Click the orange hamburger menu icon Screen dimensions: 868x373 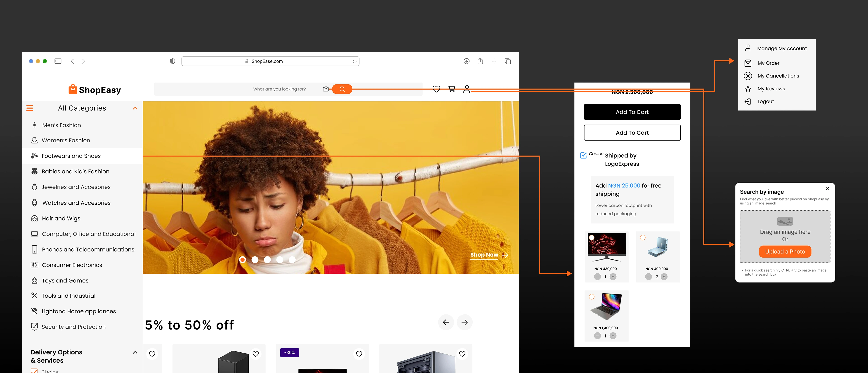click(x=30, y=108)
